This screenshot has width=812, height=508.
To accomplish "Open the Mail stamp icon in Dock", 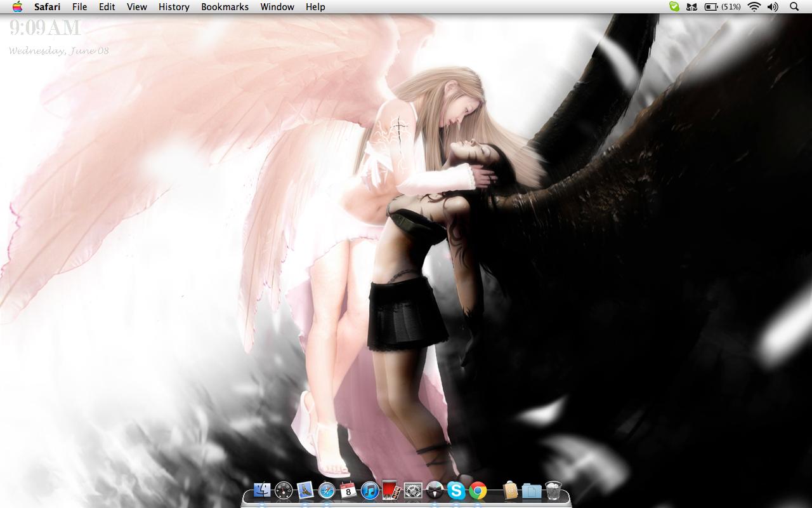I will [x=305, y=490].
